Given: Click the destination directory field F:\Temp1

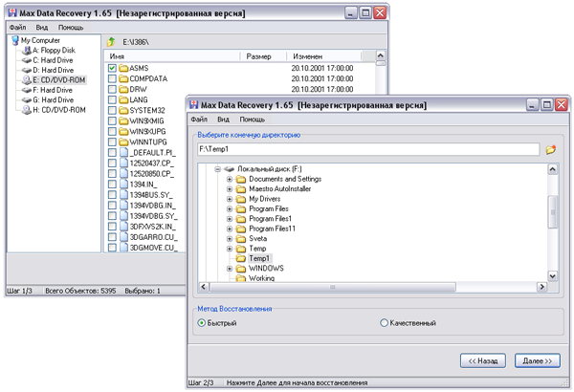Looking at the screenshot, I should coord(368,149).
